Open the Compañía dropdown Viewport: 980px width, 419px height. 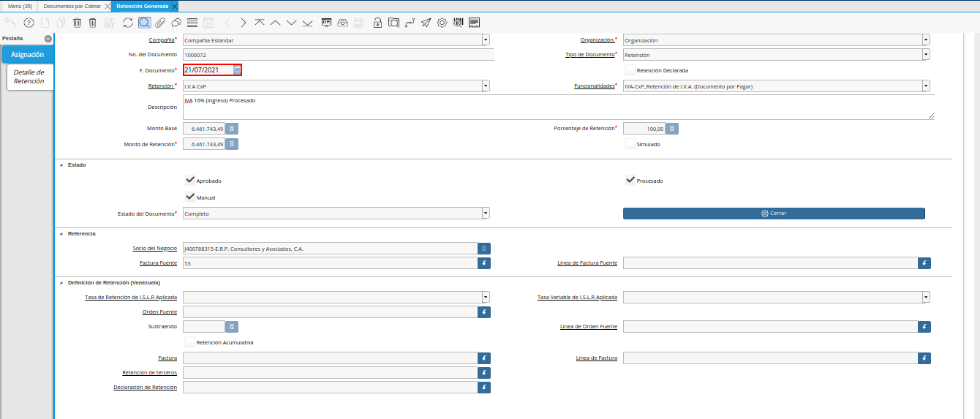(486, 40)
